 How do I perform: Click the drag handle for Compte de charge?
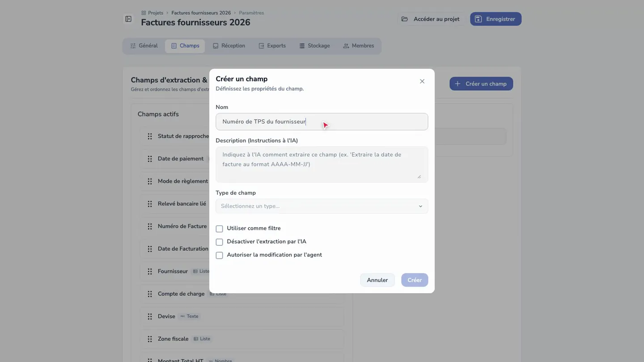(150, 294)
